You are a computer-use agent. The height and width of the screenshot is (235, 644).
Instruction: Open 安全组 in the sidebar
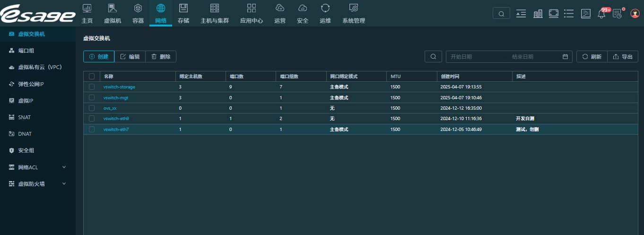pos(38,150)
